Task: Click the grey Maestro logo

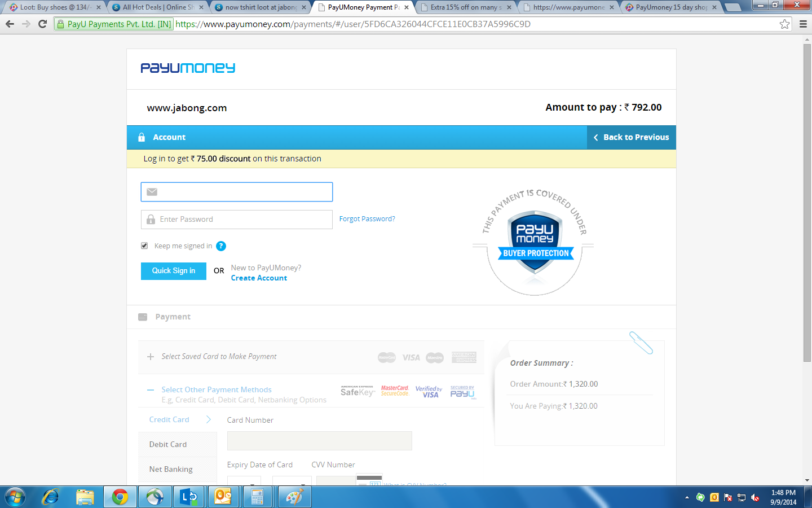Action: 435,357
